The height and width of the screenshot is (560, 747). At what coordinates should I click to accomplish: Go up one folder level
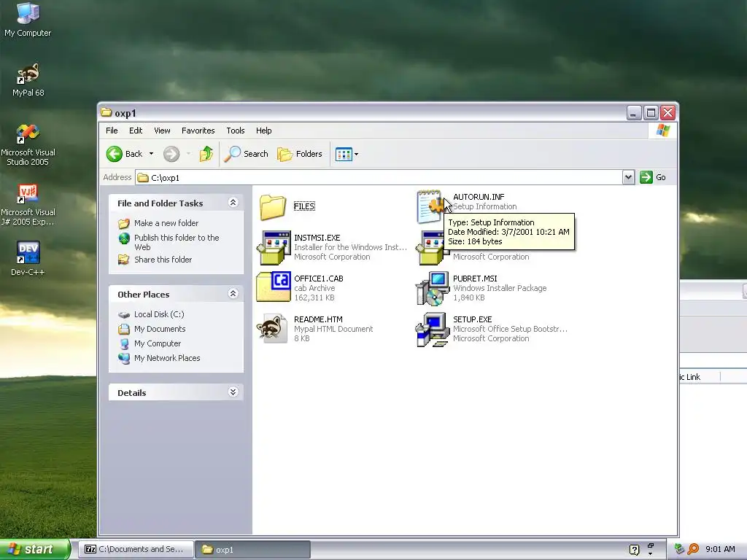[x=206, y=154]
